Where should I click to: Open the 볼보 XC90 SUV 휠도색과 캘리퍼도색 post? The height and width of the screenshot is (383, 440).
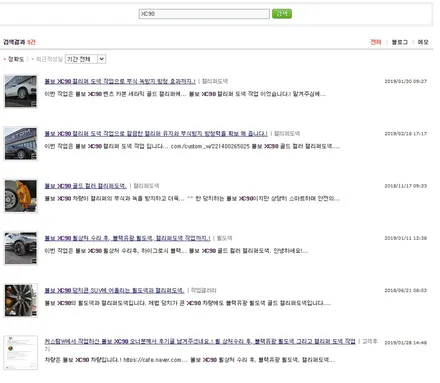pyautogui.click(x=114, y=290)
